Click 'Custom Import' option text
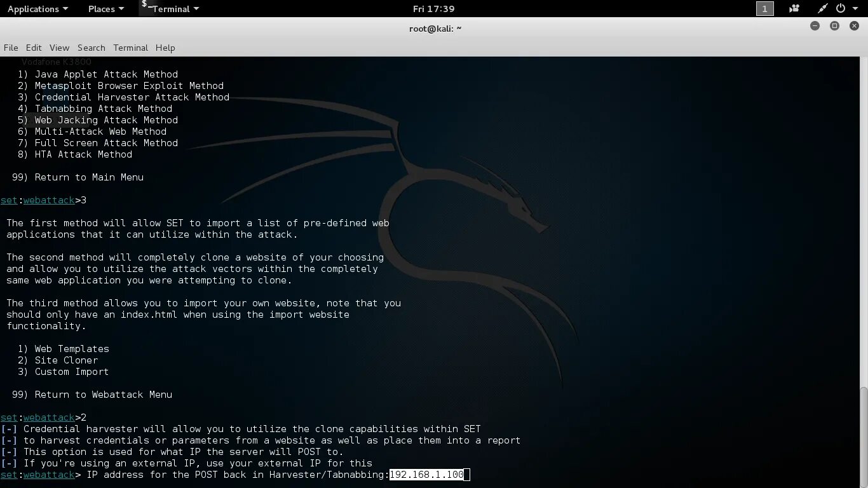 point(72,372)
